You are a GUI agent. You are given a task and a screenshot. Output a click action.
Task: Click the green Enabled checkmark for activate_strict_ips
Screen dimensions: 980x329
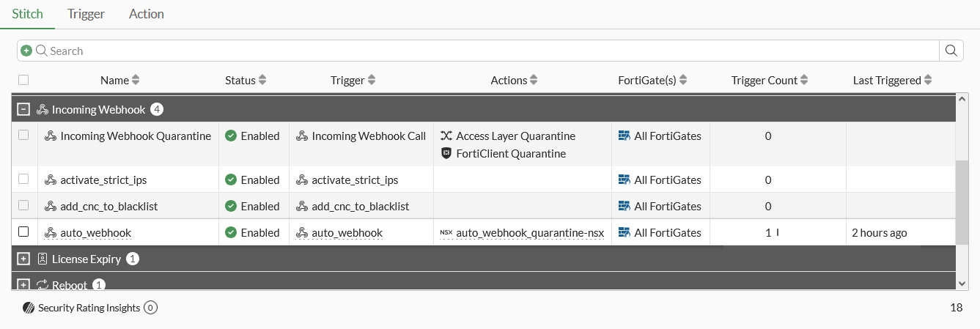point(231,180)
